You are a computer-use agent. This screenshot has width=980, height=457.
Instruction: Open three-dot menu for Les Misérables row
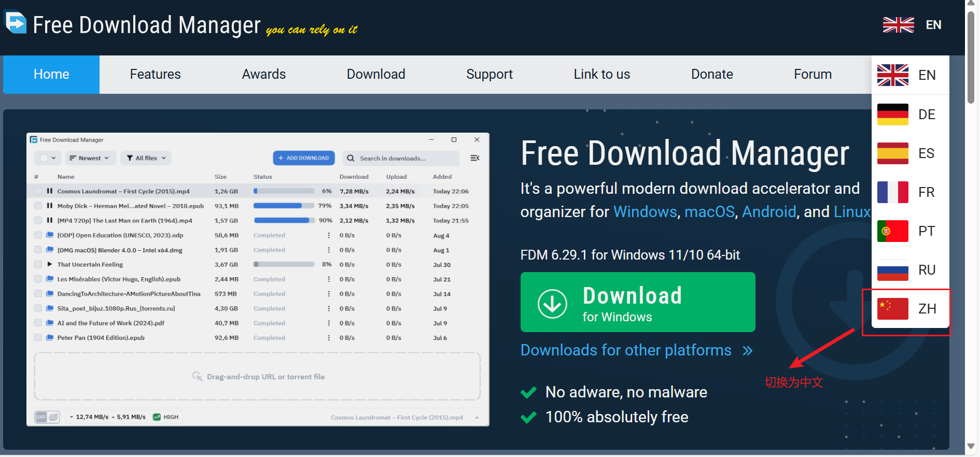coord(329,279)
